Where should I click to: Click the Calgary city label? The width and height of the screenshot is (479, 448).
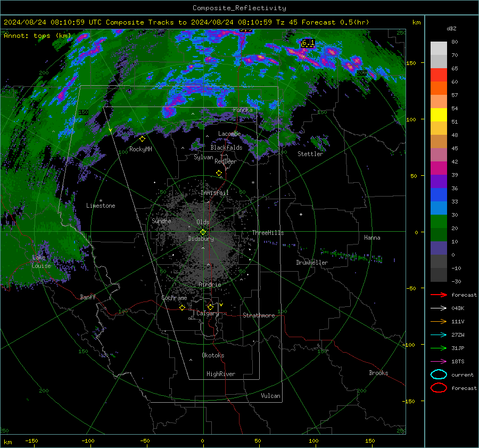[208, 313]
